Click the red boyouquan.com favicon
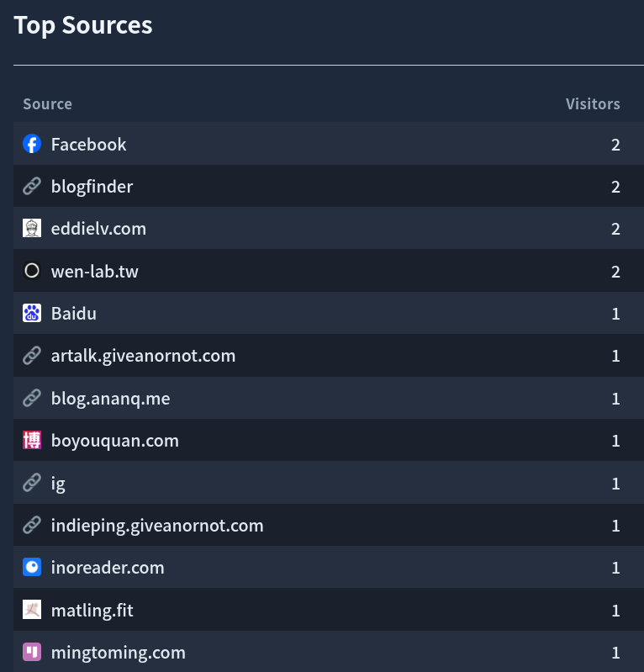The height and width of the screenshot is (672, 644). [32, 440]
